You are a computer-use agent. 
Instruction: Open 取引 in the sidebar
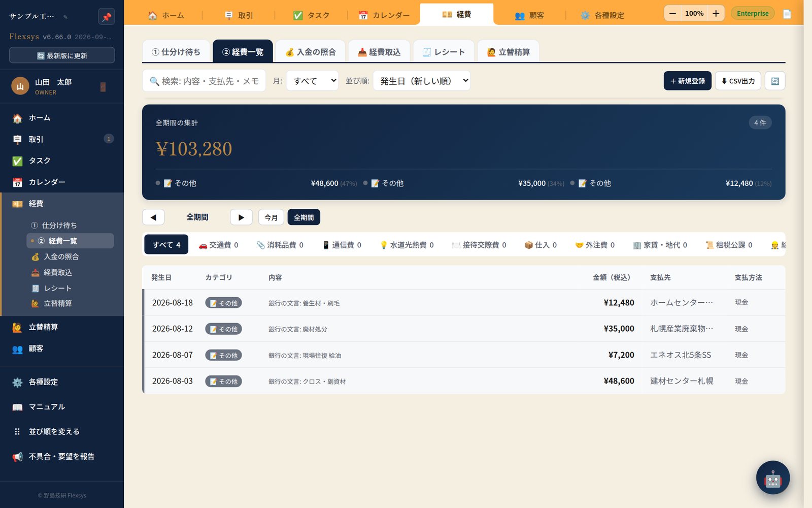tap(62, 139)
